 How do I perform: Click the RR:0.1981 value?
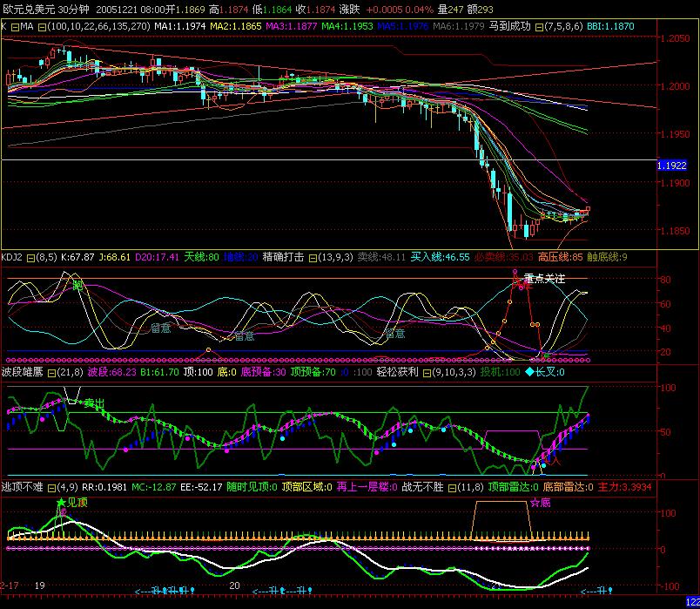(104, 487)
